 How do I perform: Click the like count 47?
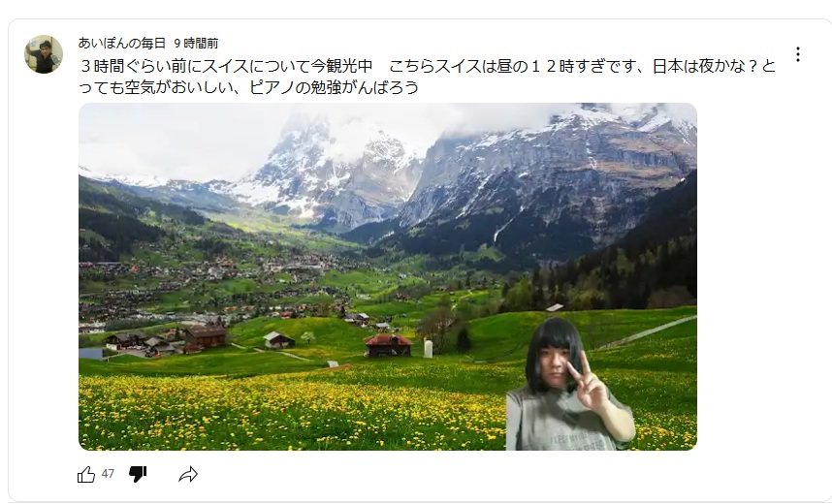pyautogui.click(x=108, y=474)
